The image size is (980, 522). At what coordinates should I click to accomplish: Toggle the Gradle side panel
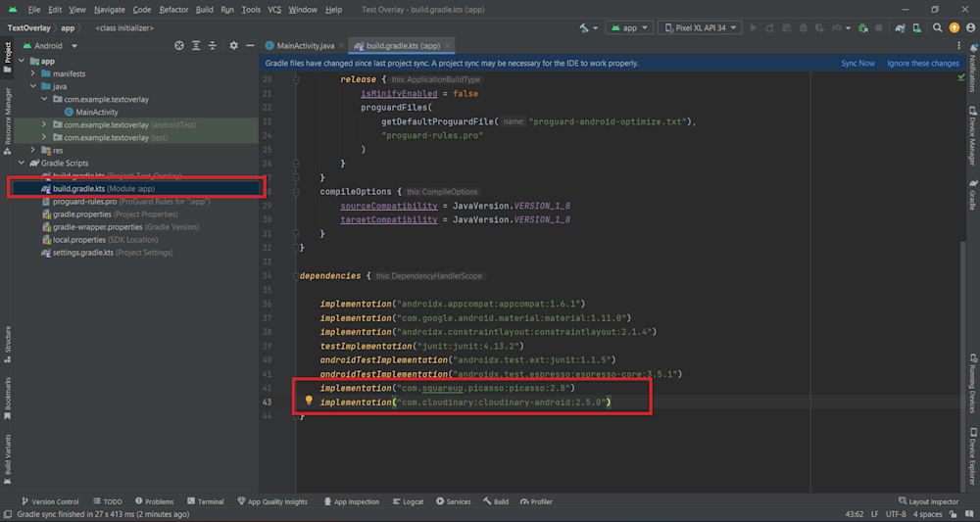972,195
